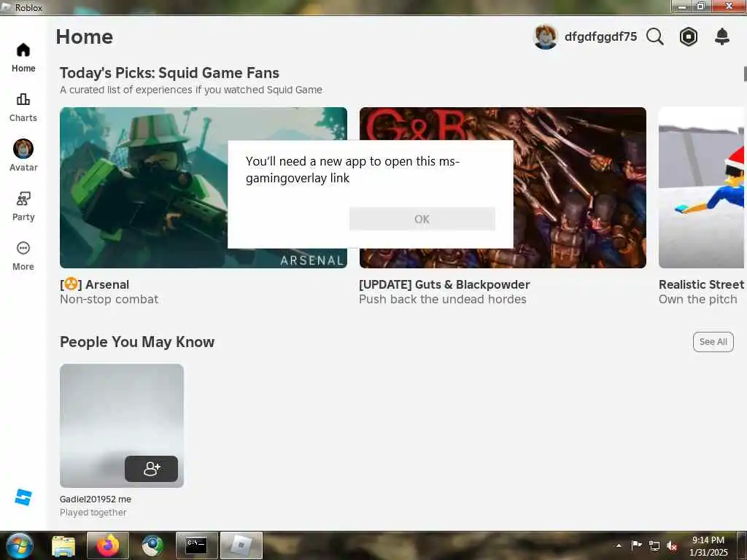Screen dimensions: 747x560
Task: Open the Charts section
Action: click(x=23, y=108)
